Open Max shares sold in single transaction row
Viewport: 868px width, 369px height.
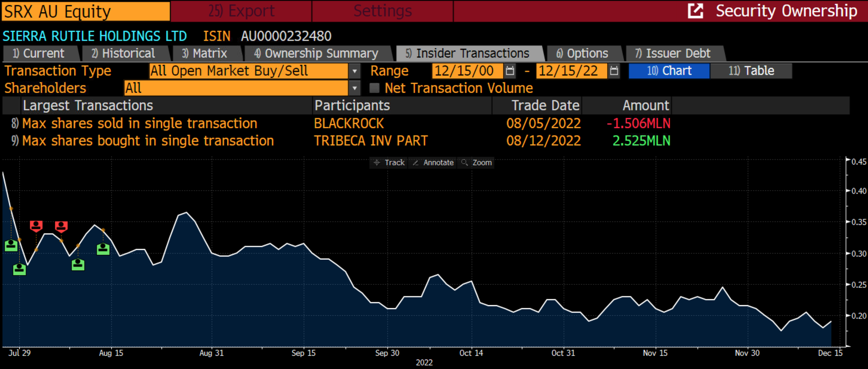click(139, 123)
